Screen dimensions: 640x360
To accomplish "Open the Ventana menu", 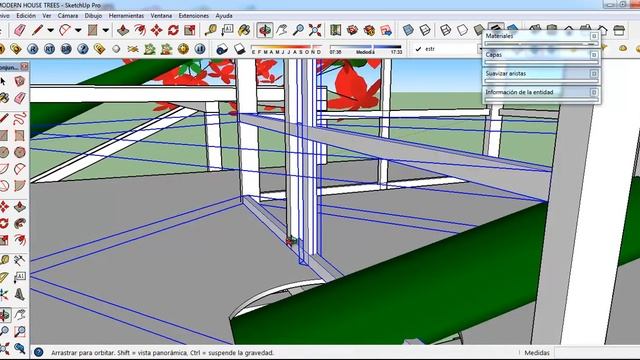I will tap(161, 16).
